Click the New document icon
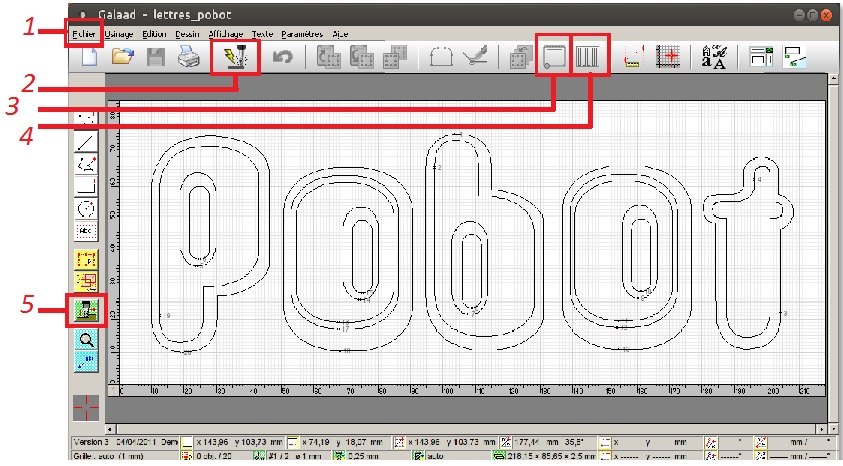 (x=90, y=58)
